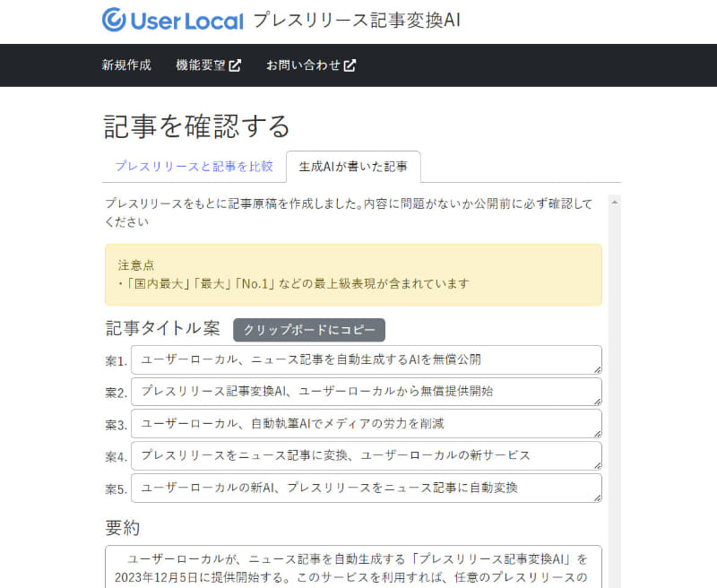Click resize handle of 案5 field
Image resolution: width=717 pixels, height=588 pixels.
[597, 497]
